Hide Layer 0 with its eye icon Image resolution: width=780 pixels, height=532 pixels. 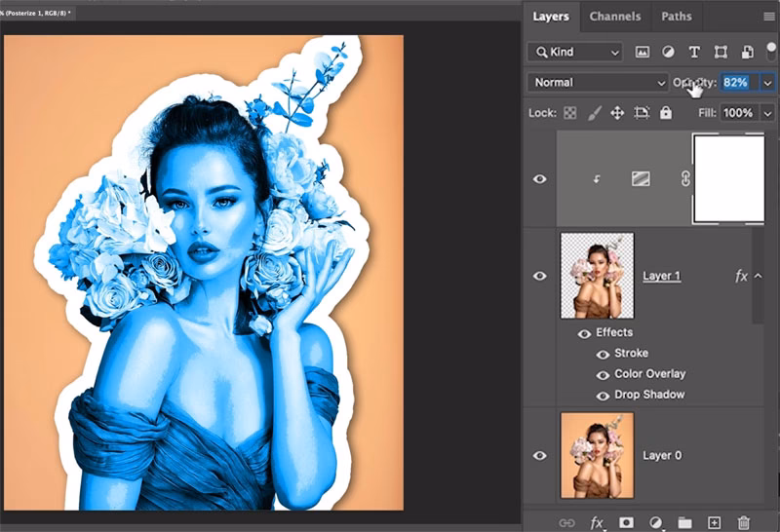coord(539,455)
